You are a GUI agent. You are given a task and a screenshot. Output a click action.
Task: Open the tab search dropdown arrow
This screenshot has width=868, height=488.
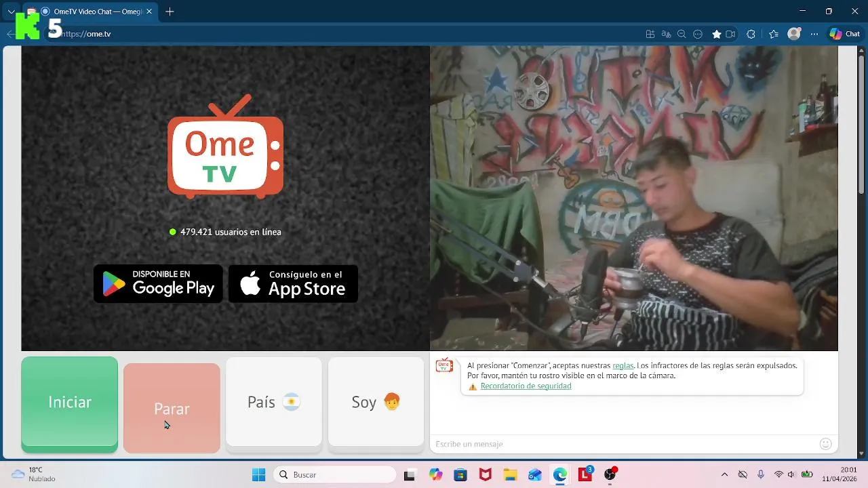pyautogui.click(x=11, y=12)
